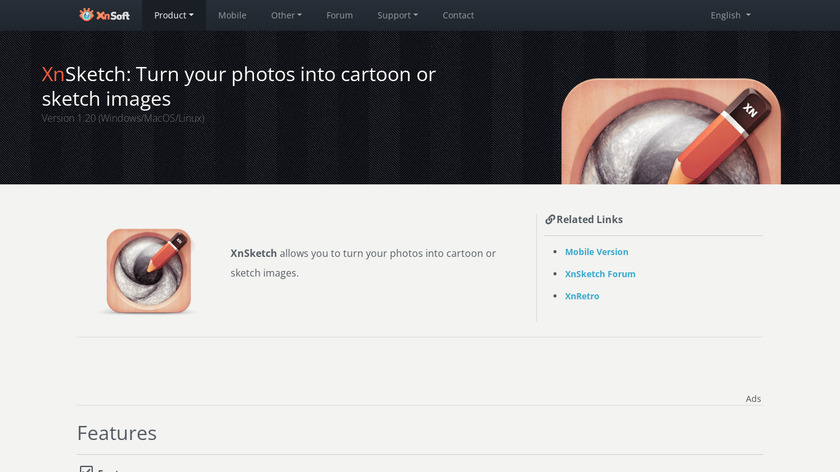Select Contact in the top navigation
This screenshot has width=840, height=472.
click(x=458, y=15)
